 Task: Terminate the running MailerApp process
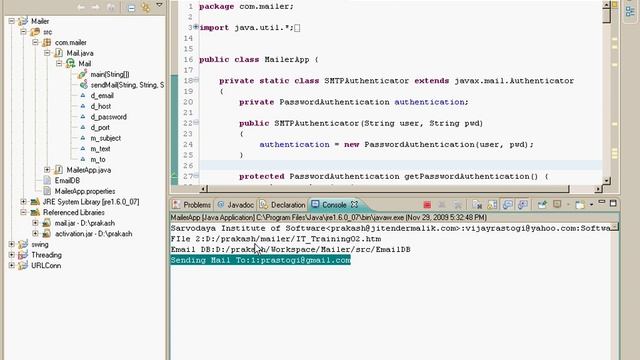point(427,204)
